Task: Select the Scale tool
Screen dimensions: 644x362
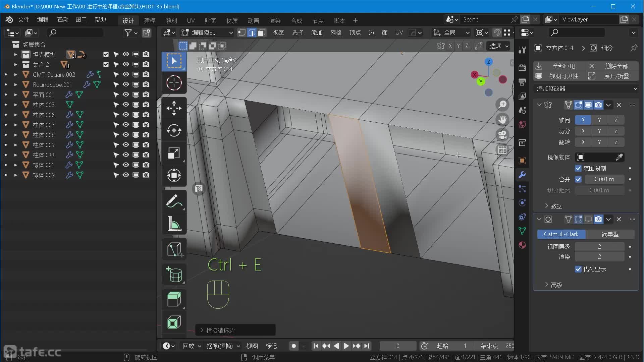Action: [x=174, y=153]
